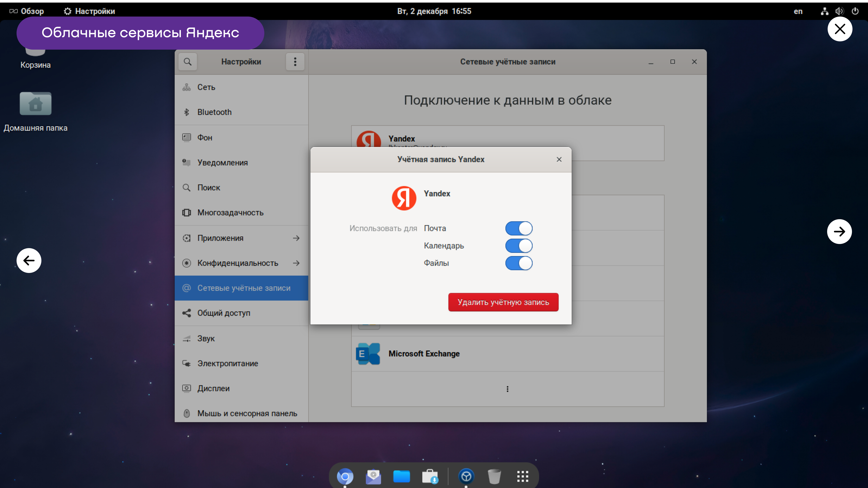Click the search icon in Settings header
This screenshot has width=868, height=488.
click(x=187, y=62)
